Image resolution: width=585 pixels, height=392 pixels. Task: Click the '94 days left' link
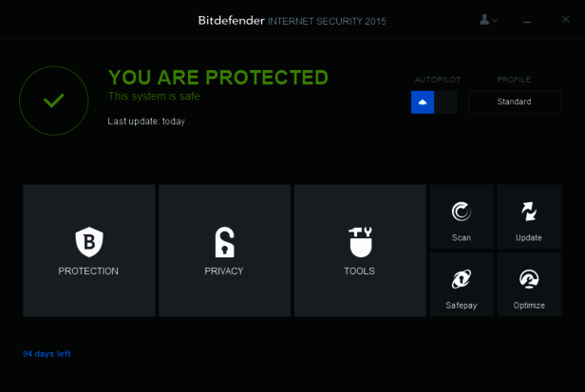[47, 354]
